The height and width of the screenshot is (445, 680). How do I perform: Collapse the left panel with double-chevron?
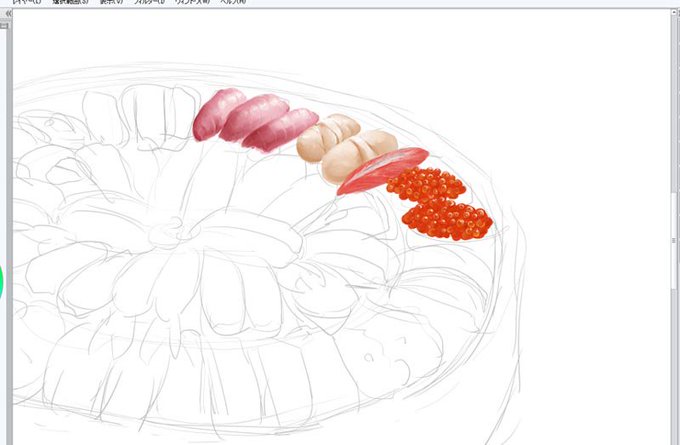(8, 13)
